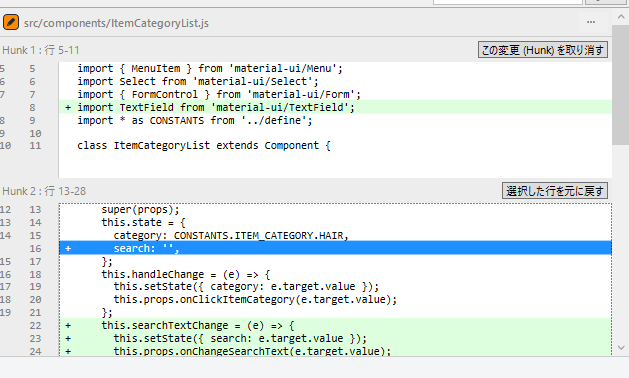The image size is (629, 378).
Task: Click the plus marker on line 22
Action: 68,325
